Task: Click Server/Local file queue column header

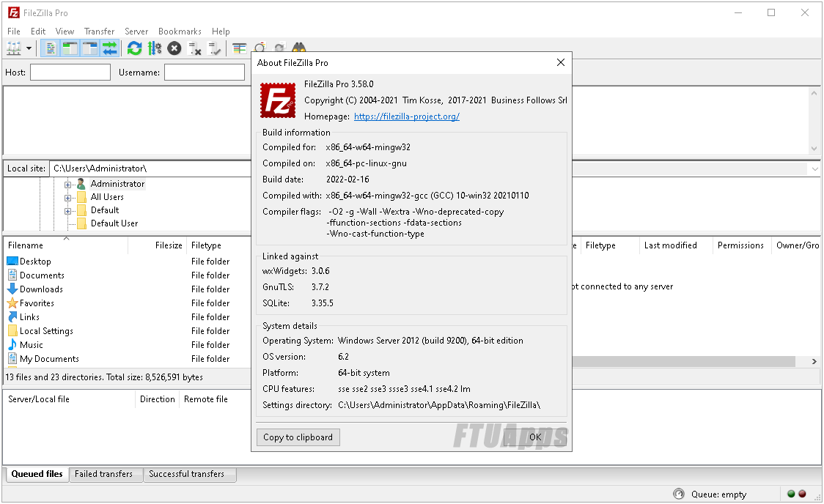Action: 70,399
